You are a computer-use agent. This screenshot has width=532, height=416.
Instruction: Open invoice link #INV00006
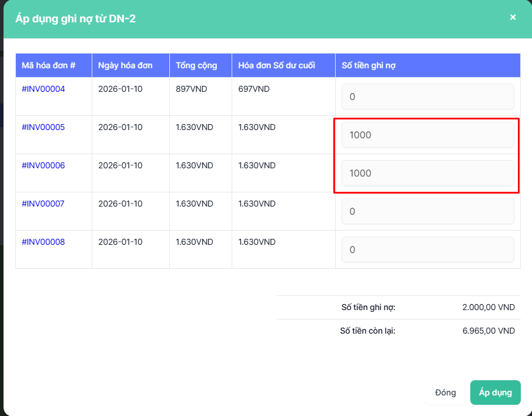click(44, 166)
